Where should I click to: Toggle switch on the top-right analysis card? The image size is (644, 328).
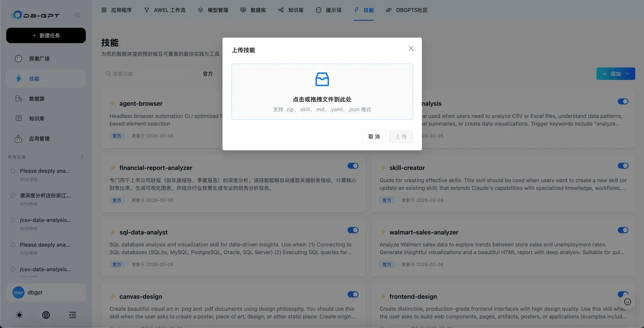coord(623,101)
